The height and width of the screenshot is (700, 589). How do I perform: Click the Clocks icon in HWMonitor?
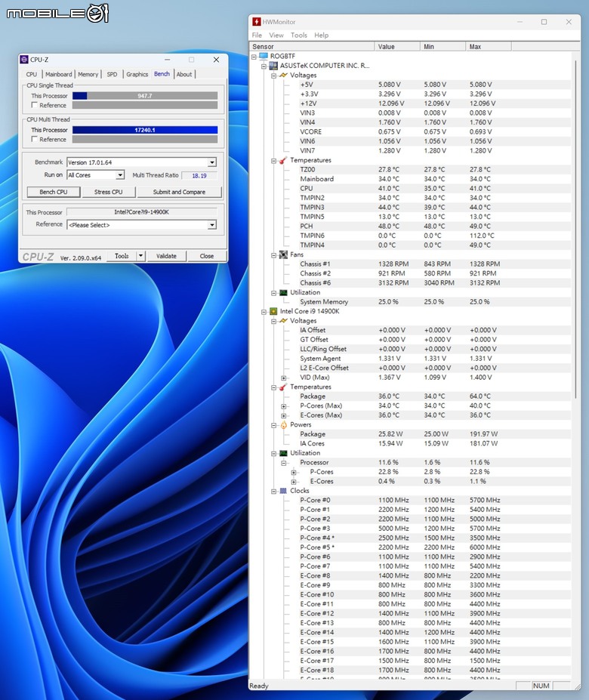pos(283,491)
